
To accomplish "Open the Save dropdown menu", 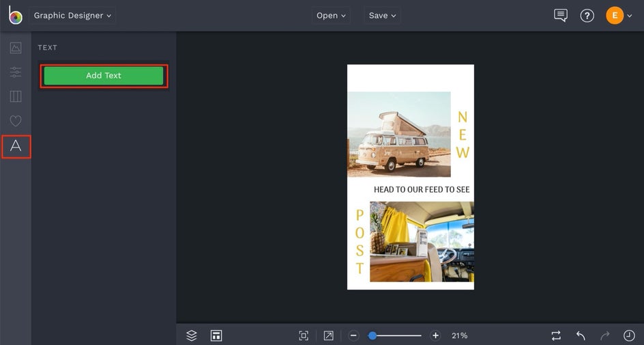I will coord(382,16).
